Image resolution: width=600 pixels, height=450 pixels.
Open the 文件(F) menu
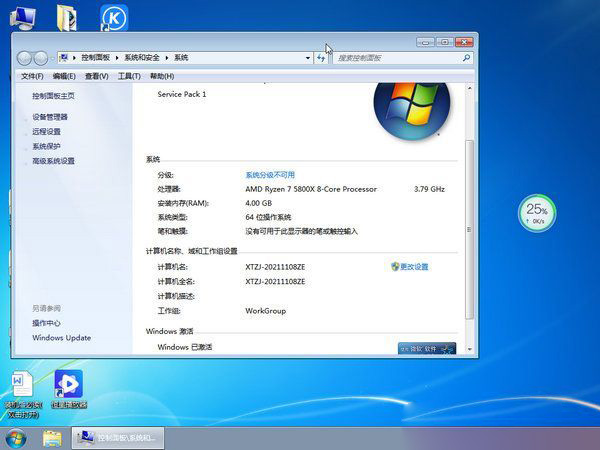click(x=32, y=76)
